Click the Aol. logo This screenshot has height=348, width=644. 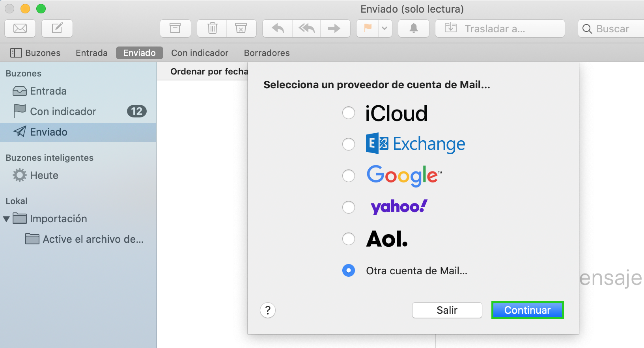(387, 239)
